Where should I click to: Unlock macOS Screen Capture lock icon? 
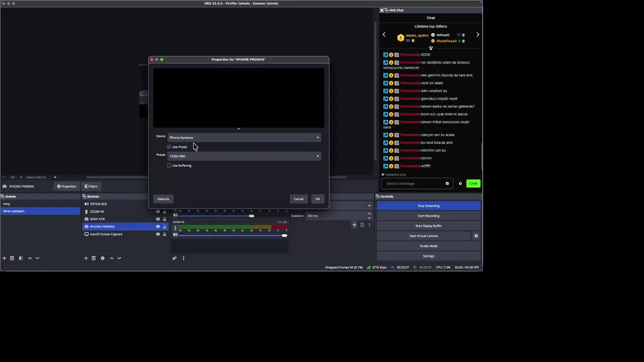tap(165, 234)
